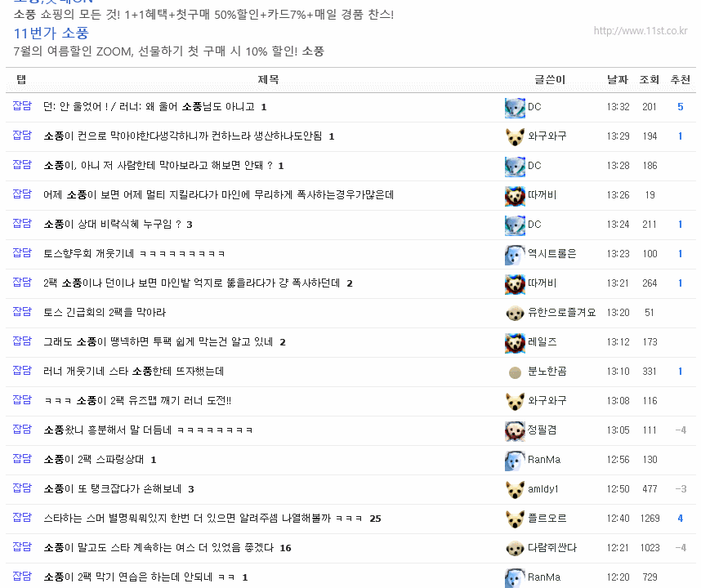Click author name 유한으로즐겨요

(x=562, y=312)
